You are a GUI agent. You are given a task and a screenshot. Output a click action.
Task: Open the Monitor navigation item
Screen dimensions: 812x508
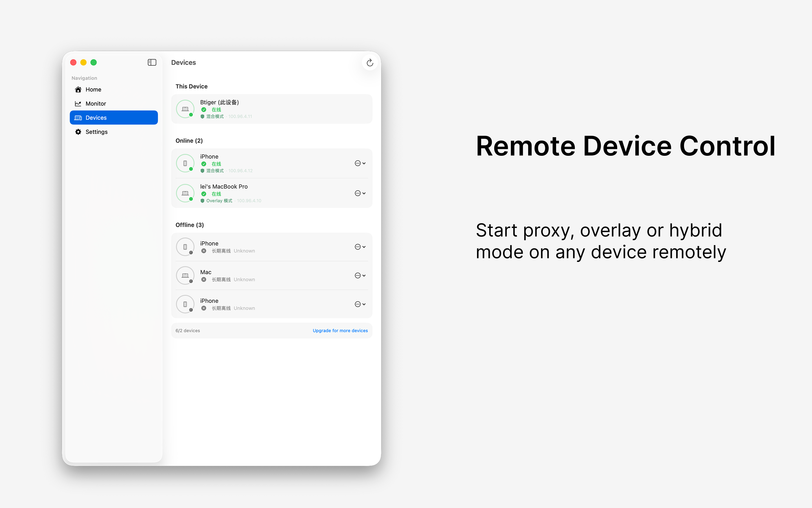114,104
